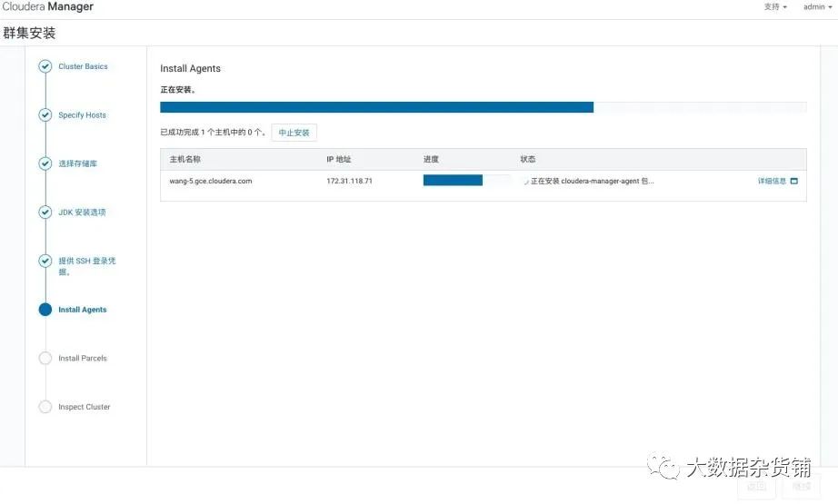Click the IP address 172.31.118.71
The image size is (838, 504).
(349, 181)
